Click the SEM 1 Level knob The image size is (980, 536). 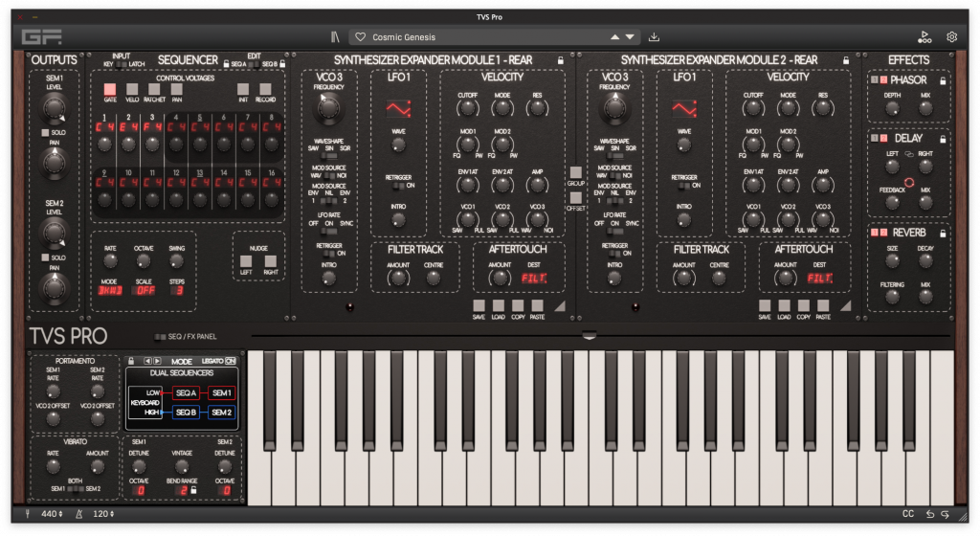(x=54, y=109)
